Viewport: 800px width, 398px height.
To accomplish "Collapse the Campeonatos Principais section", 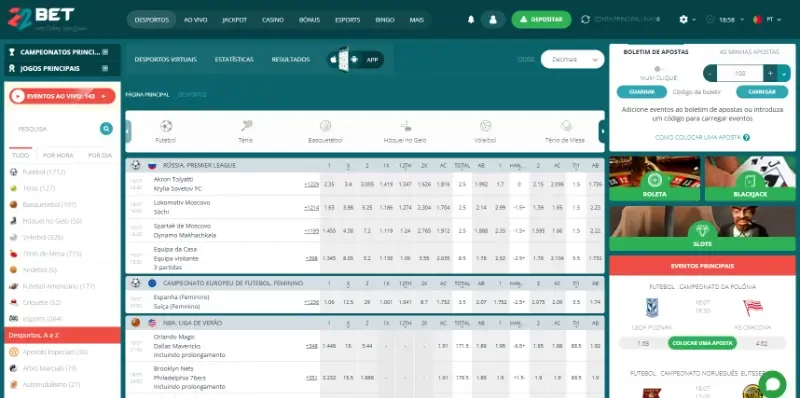I will tap(105, 52).
